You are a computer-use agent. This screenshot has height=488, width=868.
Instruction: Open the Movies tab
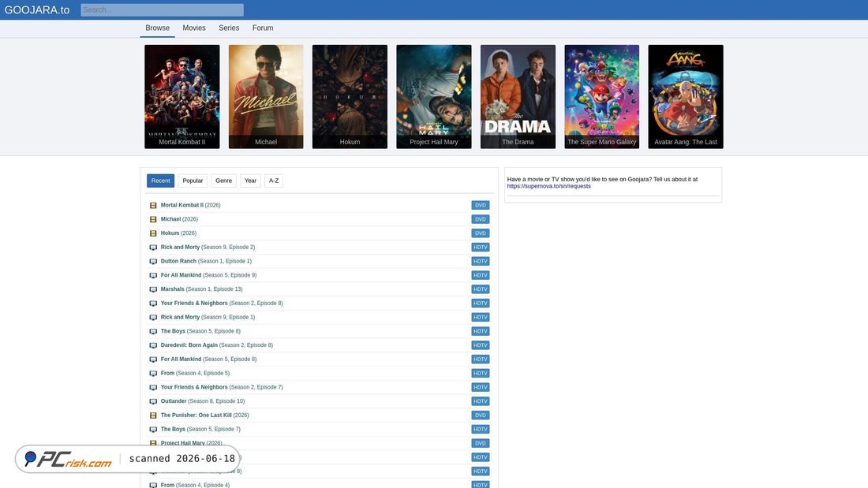(194, 28)
